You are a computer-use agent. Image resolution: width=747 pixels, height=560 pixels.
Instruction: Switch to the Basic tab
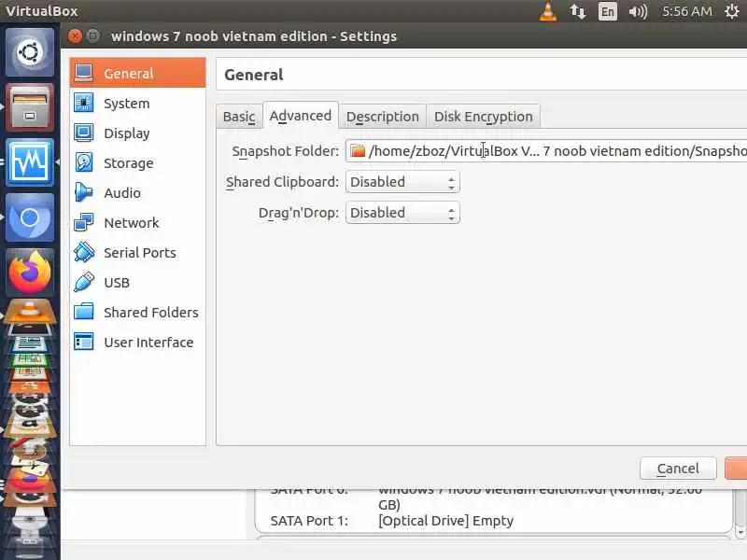click(239, 116)
